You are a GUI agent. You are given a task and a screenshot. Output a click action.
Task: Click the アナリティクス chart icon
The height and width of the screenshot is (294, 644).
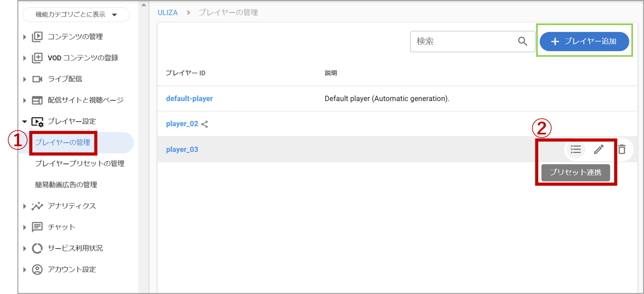tap(37, 206)
